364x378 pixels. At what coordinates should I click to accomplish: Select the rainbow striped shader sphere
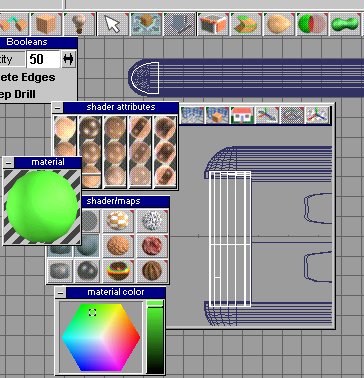pos(118,270)
